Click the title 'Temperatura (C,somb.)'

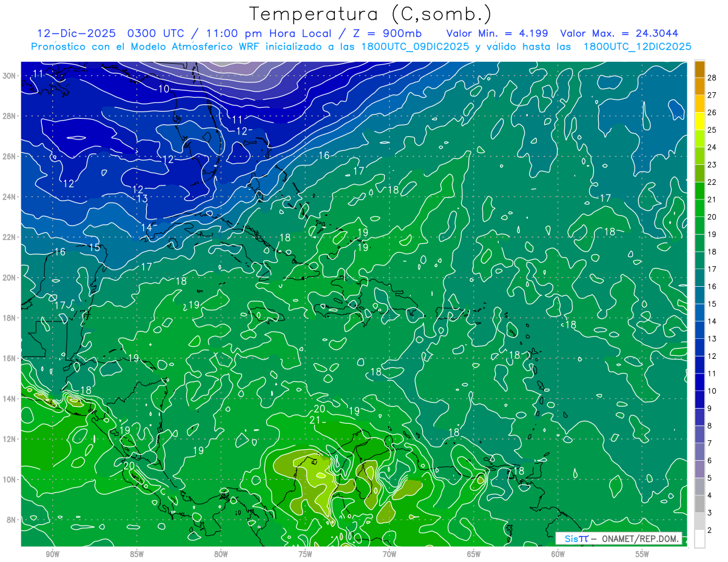coord(371,14)
